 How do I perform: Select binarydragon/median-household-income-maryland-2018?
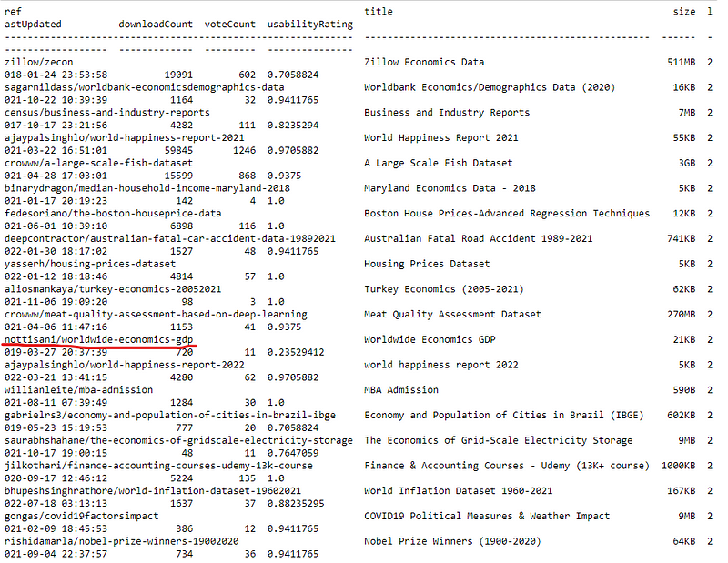coord(147,188)
